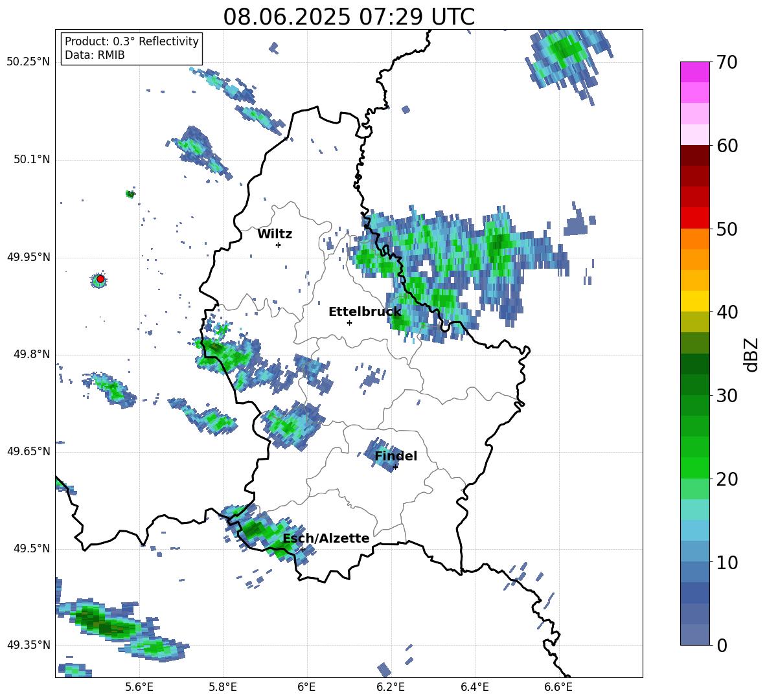Click the 49.8°N latitude label
Image resolution: width=767 pixels, height=700 pixels.
[x=32, y=354]
